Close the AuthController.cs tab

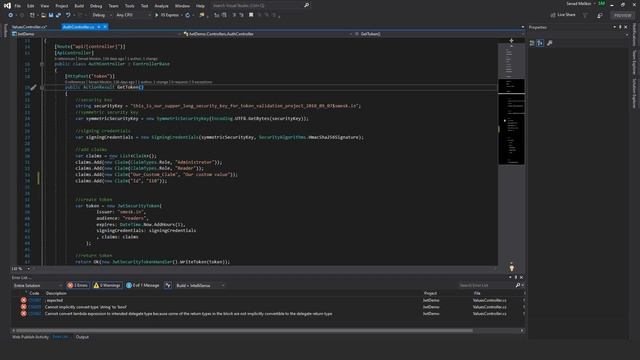pos(105,27)
